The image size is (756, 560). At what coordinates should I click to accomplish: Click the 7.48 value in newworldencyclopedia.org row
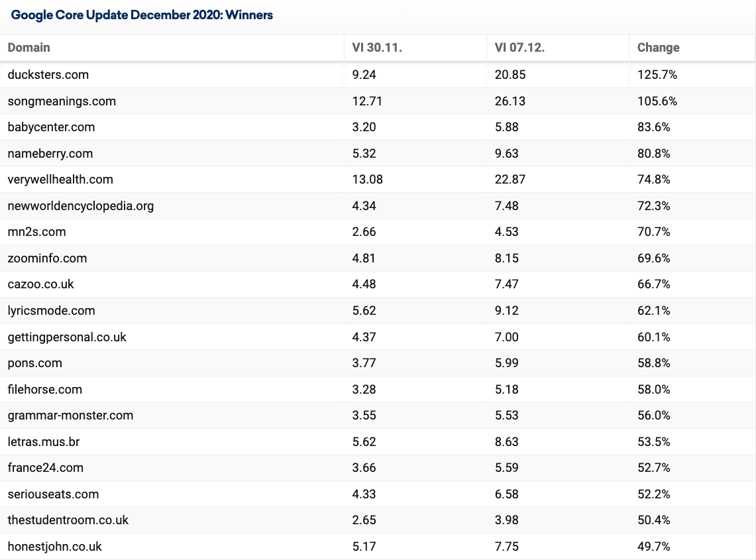point(507,206)
